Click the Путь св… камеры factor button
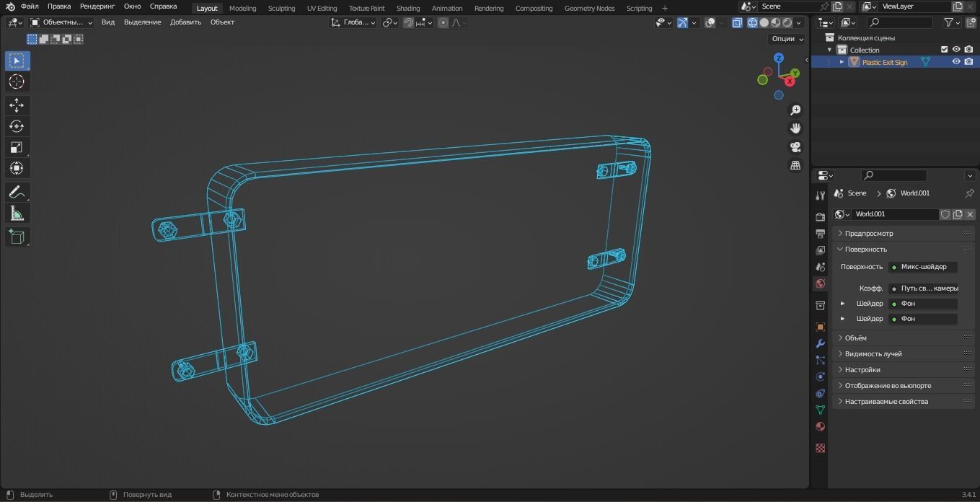Image resolution: width=980 pixels, height=502 pixels. click(x=923, y=288)
